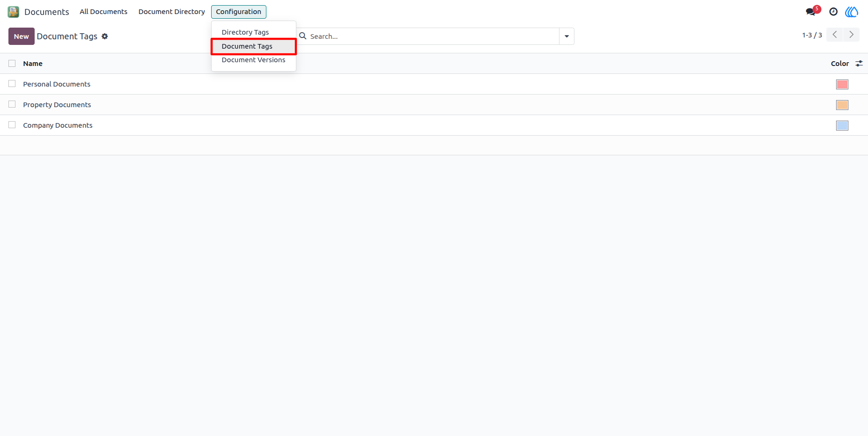Click the 1-3 / 3 pager counter
Image resolution: width=868 pixels, height=436 pixels.
pos(812,35)
